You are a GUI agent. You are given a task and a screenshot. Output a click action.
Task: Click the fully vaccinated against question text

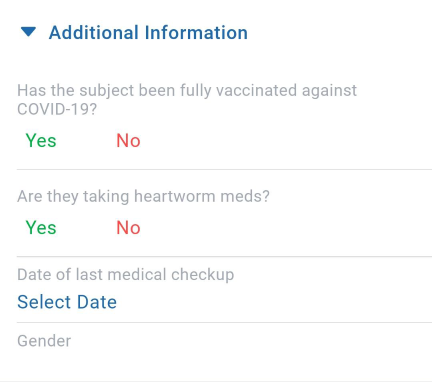click(x=187, y=100)
